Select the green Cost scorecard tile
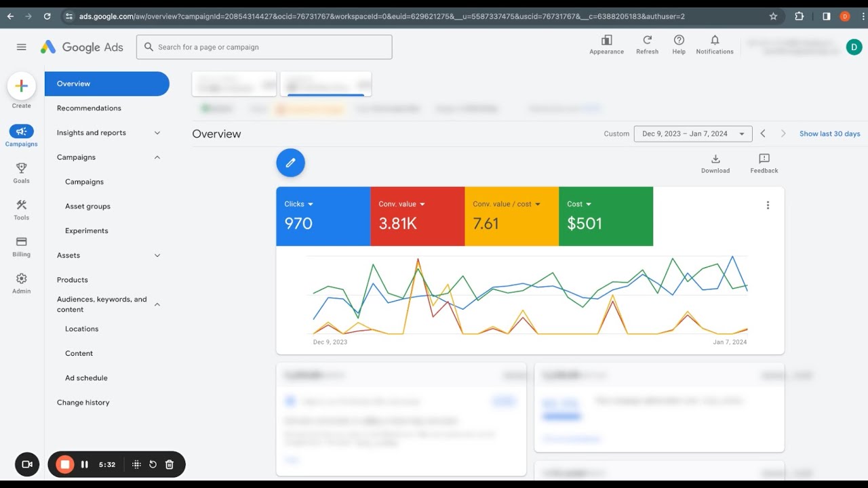Image resolution: width=868 pixels, height=488 pixels. click(x=606, y=216)
